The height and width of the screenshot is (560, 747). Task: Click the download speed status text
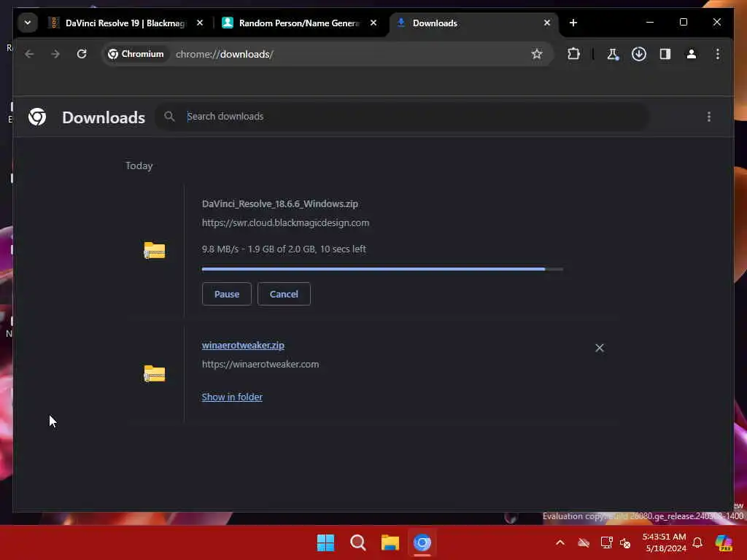(284, 249)
